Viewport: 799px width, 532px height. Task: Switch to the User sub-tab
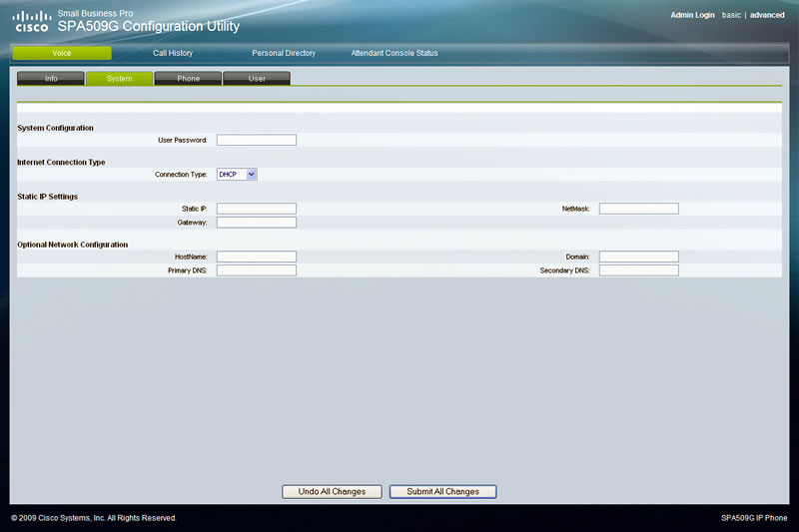[257, 79]
